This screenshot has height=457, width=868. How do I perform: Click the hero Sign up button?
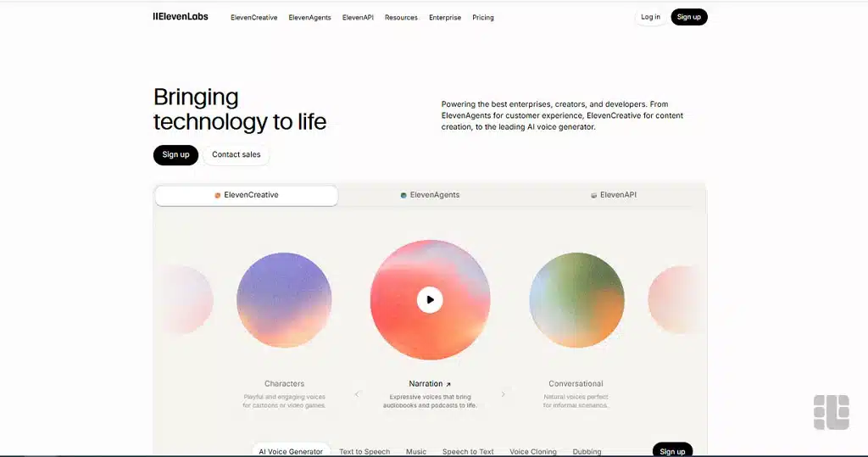pyautogui.click(x=175, y=154)
